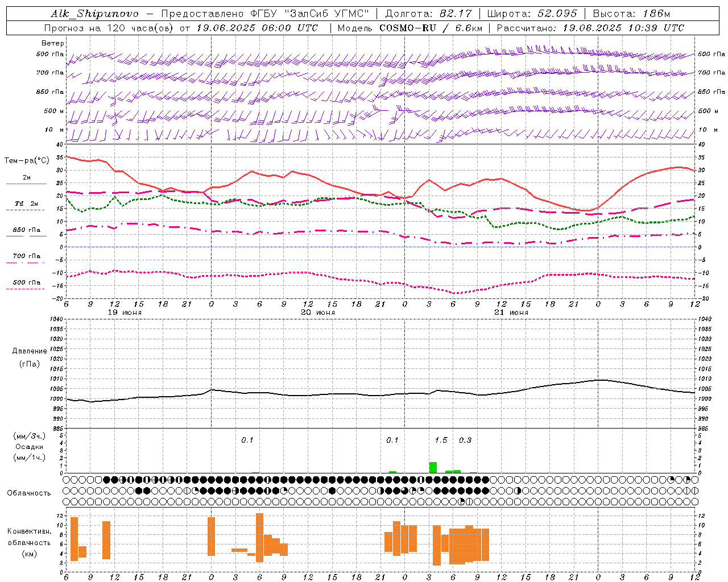Click the latitude value "Широта: 52.095"

[532, 14]
